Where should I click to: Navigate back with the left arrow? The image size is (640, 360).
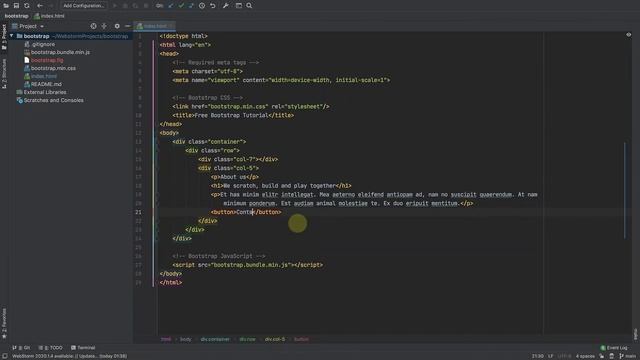click(x=40, y=6)
